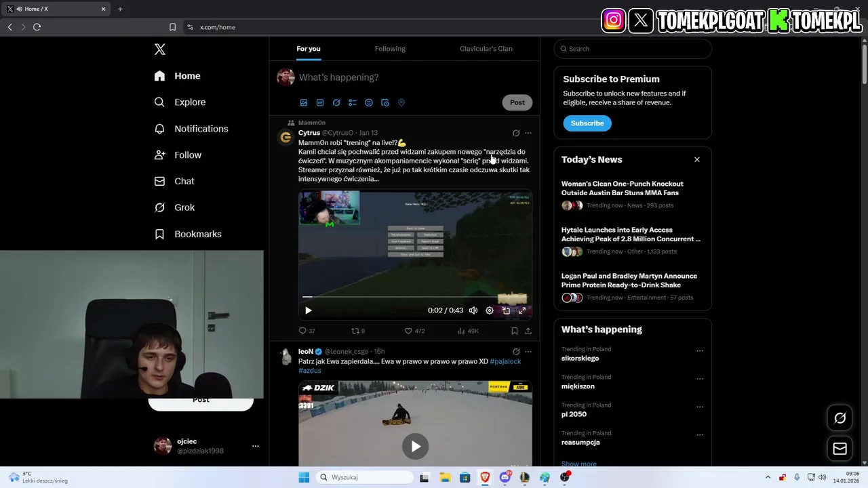Add a poll to new post
Viewport: 868px width, 488px height.
353,103
